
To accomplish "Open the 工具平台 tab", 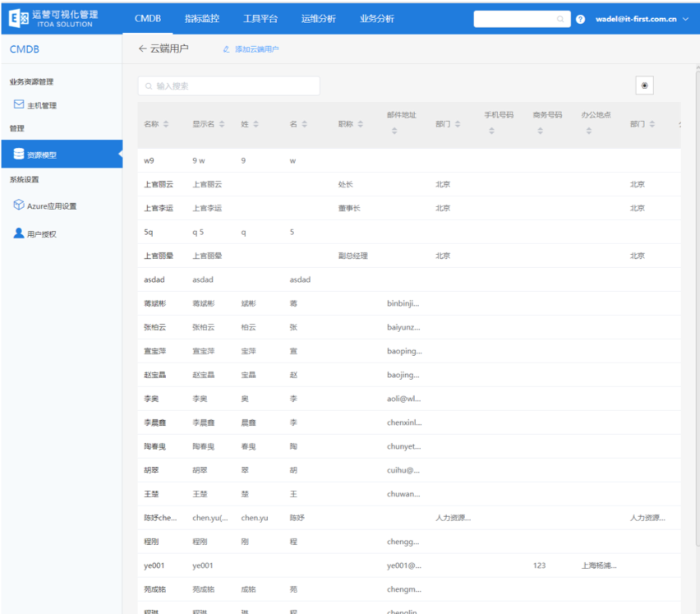I will point(260,18).
